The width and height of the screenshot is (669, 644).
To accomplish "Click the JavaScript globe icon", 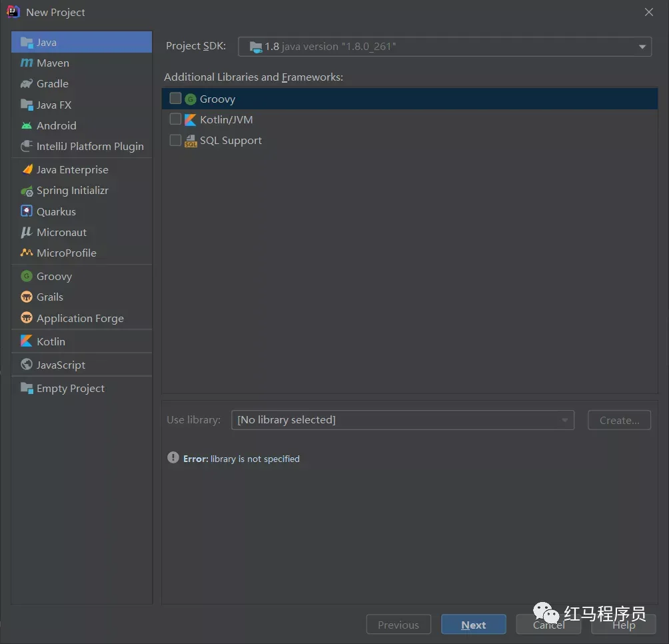I will coord(27,364).
